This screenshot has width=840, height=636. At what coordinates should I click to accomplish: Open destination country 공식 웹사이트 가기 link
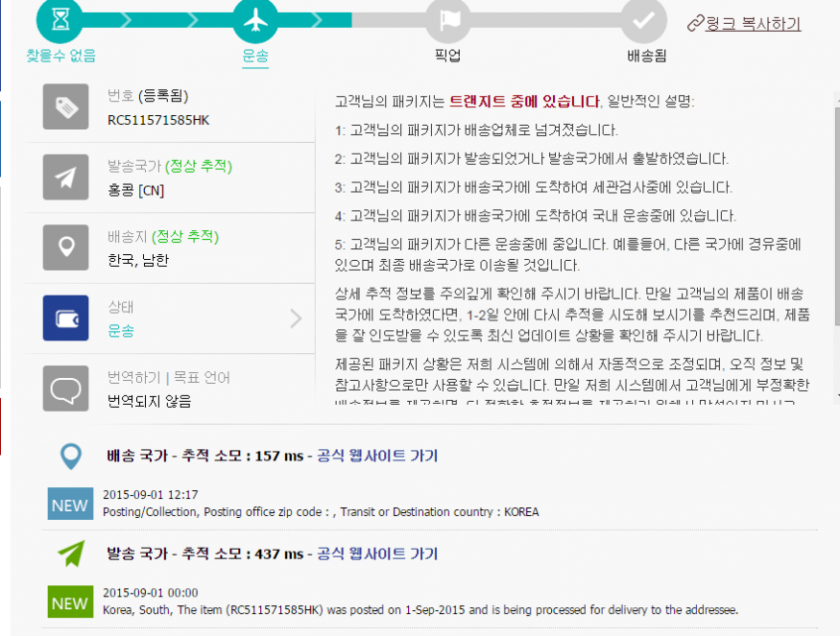[377, 456]
